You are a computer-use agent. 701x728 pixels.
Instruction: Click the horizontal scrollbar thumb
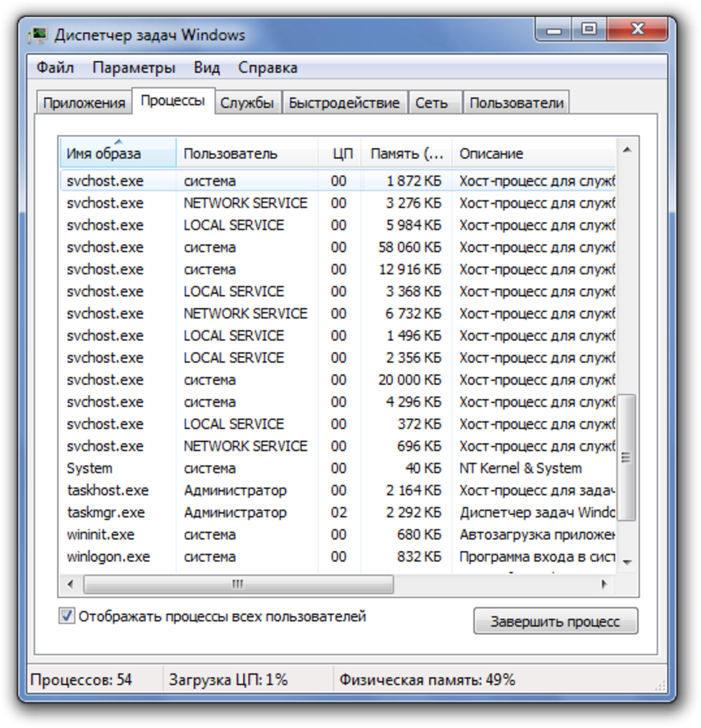[238, 584]
